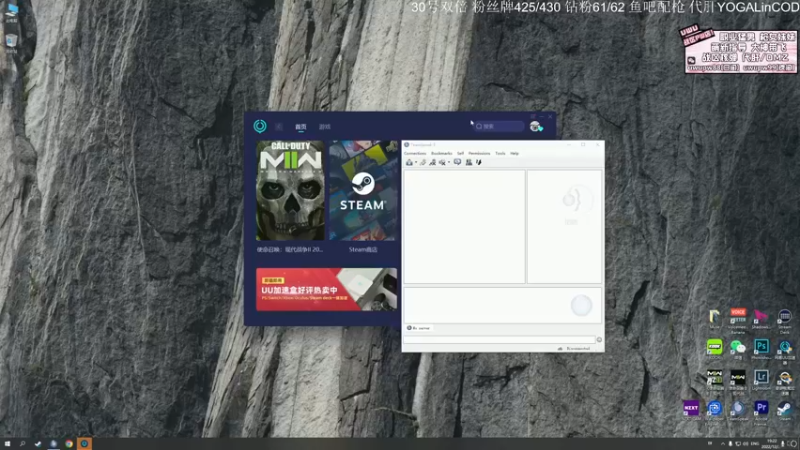The height and width of the screenshot is (450, 800).
Task: Click the TeamSpeak chat message input field
Action: pos(499,339)
